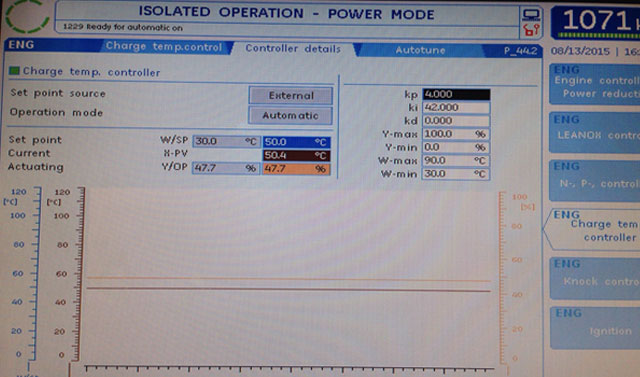
Task: Open the ENG Engine controller panel
Action: pyautogui.click(x=595, y=84)
